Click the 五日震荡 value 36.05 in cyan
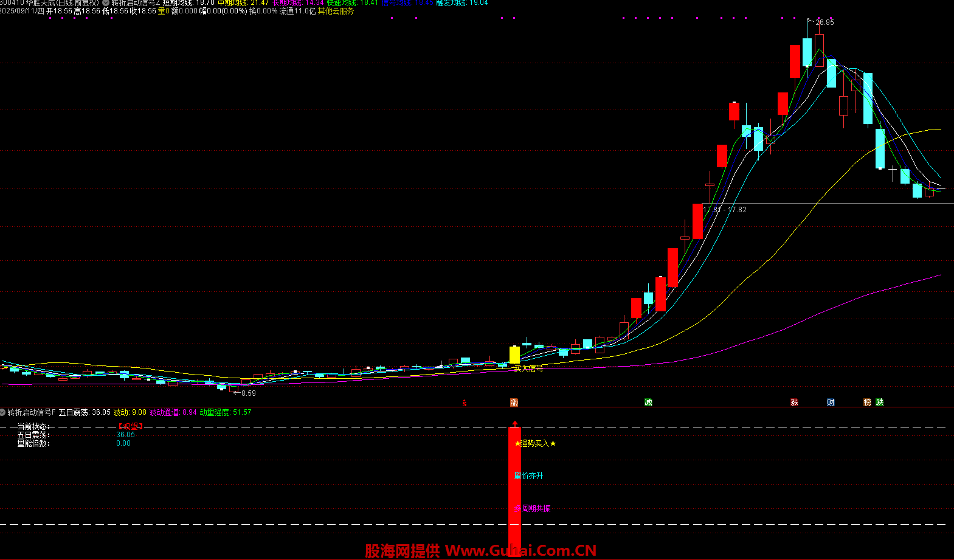 126,435
